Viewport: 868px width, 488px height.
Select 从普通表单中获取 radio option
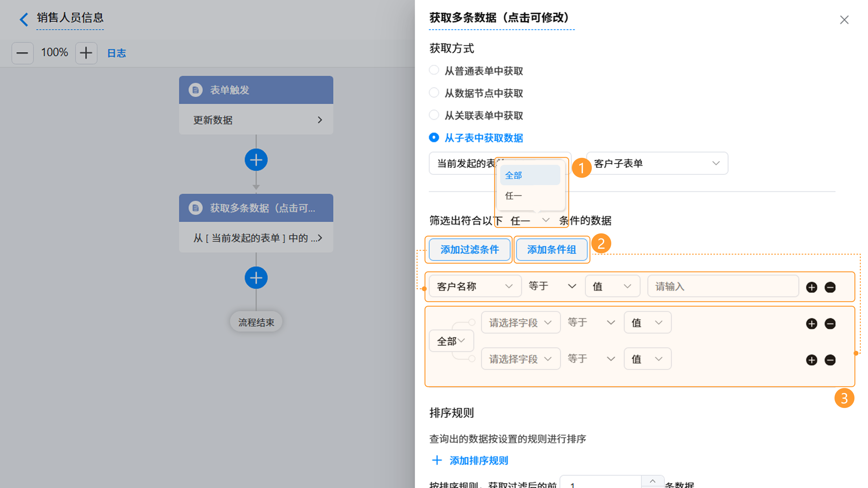(434, 70)
